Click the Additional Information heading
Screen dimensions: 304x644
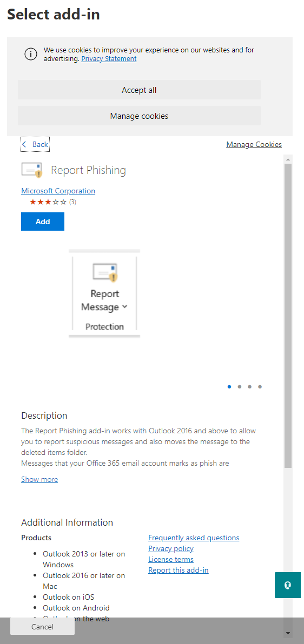[x=67, y=522]
